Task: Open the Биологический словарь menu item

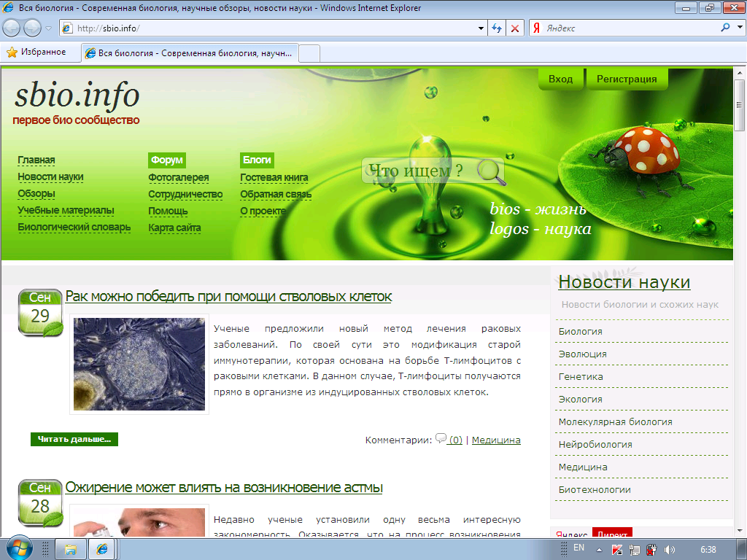Action: click(x=74, y=227)
